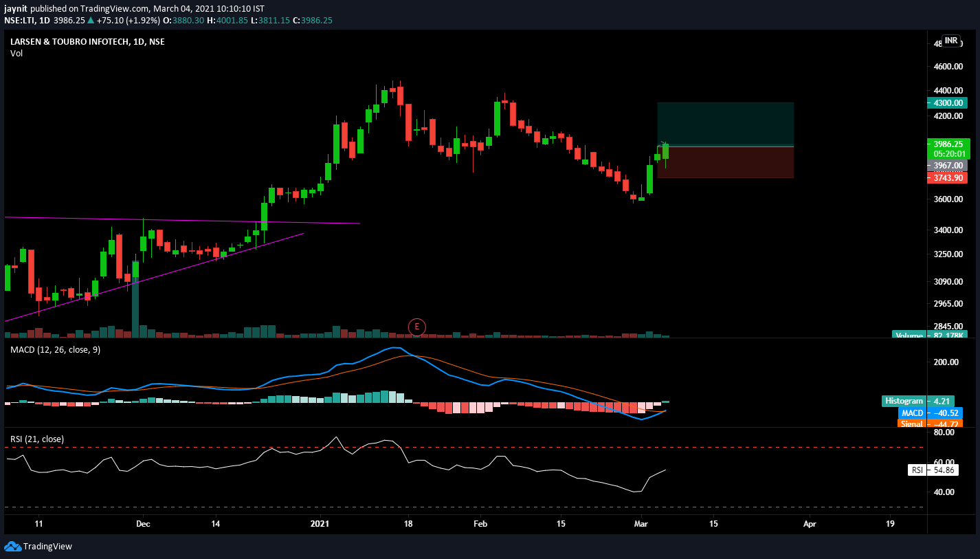Image resolution: width=980 pixels, height=559 pixels.
Task: Click the H:4001.85 high value
Action: pyautogui.click(x=227, y=21)
